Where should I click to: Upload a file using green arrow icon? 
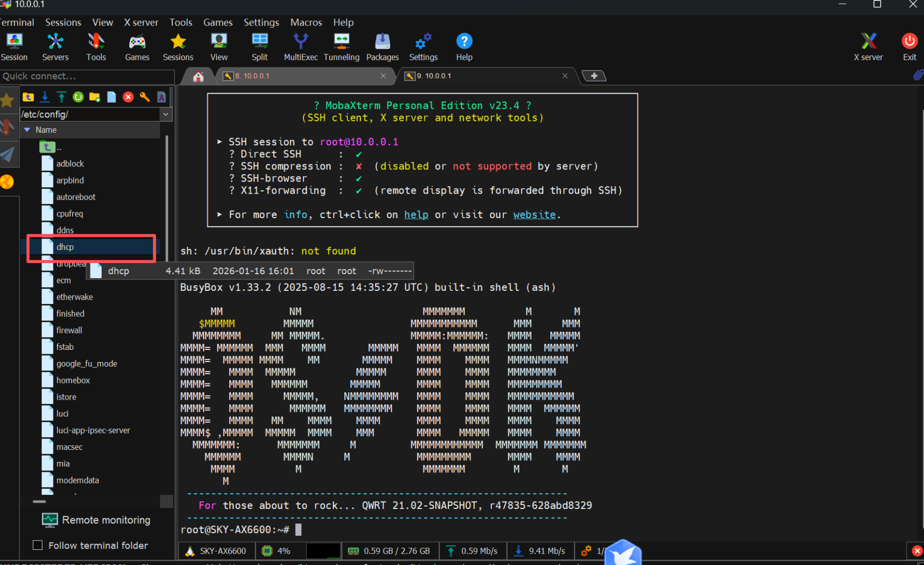pos(62,97)
